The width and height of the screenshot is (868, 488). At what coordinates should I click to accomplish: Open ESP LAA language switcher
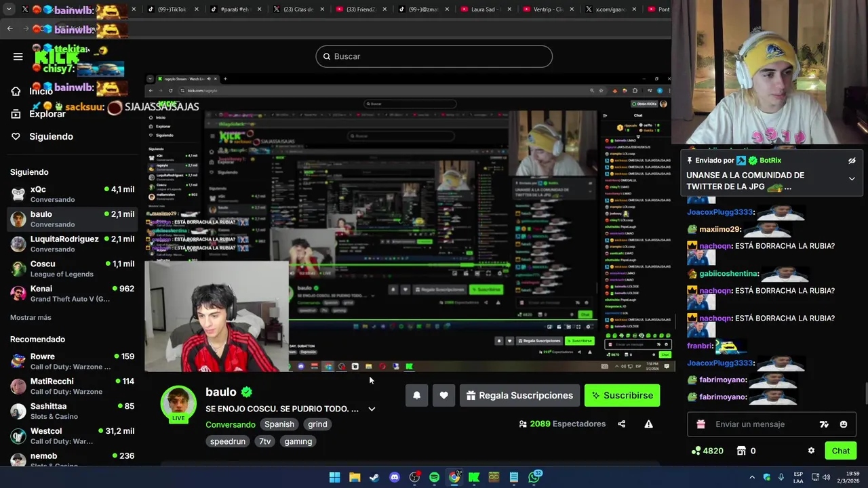pyautogui.click(x=798, y=477)
